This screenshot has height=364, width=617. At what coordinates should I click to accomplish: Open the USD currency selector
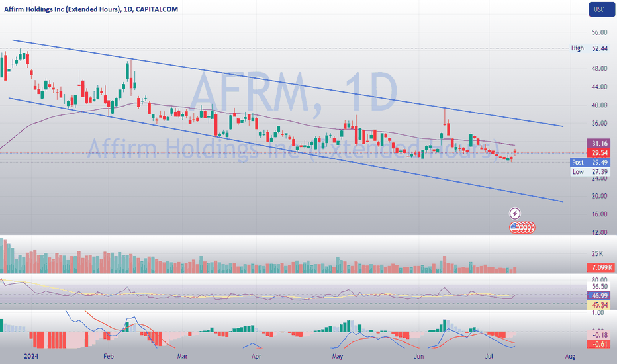click(601, 9)
